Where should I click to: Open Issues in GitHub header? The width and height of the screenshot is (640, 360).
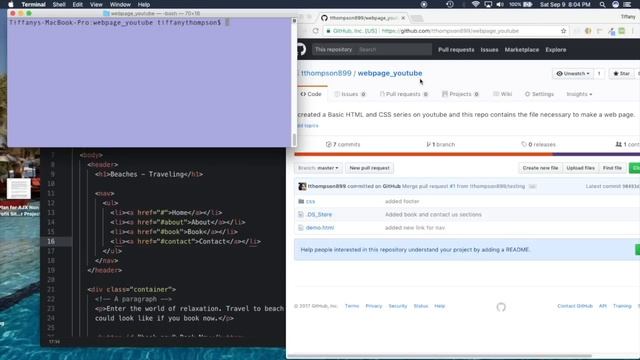pyautogui.click(x=489, y=49)
